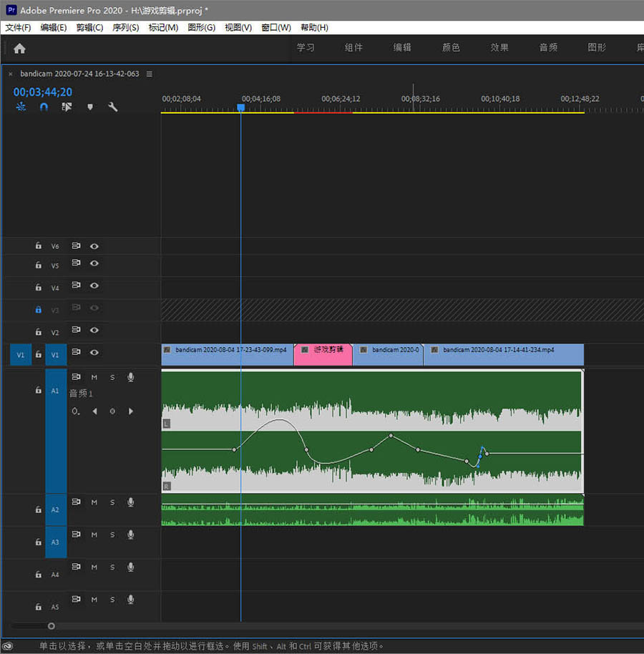
Task: Switch to 效果 workspace tab
Action: pos(499,47)
